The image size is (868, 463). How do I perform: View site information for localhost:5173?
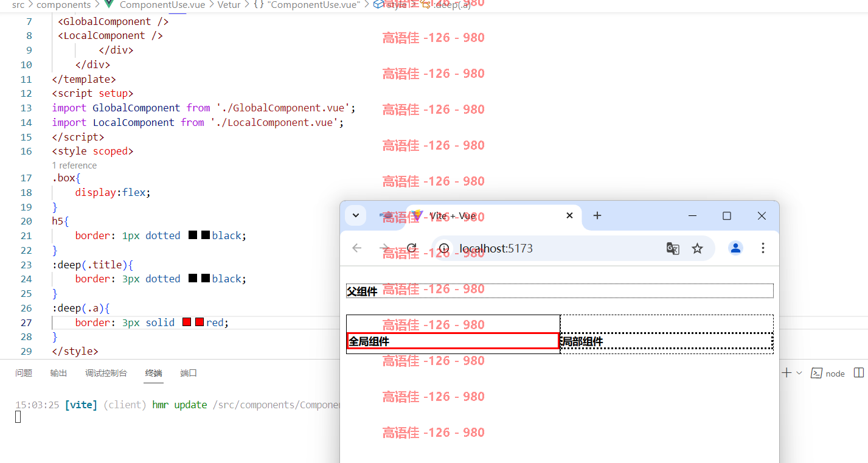pos(444,248)
